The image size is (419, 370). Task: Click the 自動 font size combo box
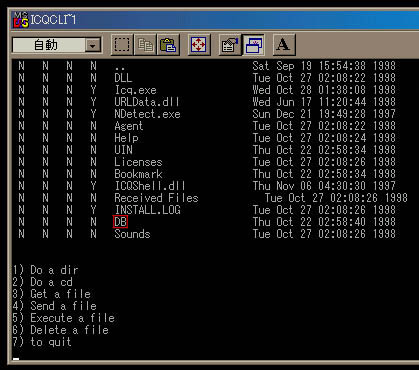point(57,45)
